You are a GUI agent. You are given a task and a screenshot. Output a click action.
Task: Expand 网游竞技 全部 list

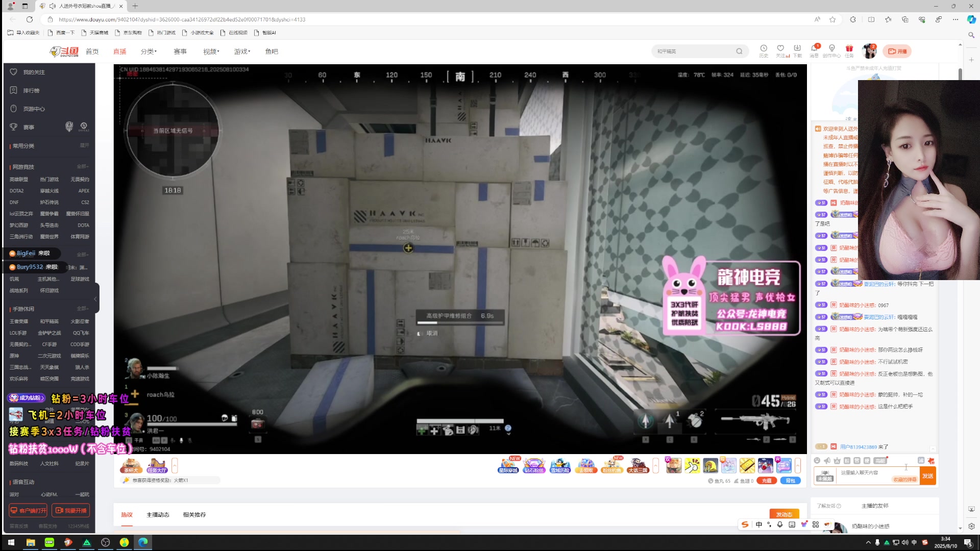pos(83,167)
